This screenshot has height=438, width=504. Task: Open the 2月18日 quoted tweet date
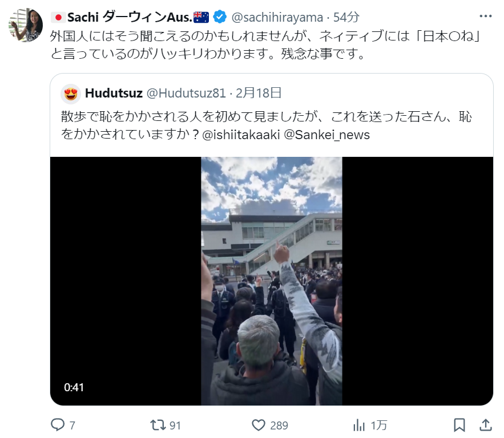(259, 93)
